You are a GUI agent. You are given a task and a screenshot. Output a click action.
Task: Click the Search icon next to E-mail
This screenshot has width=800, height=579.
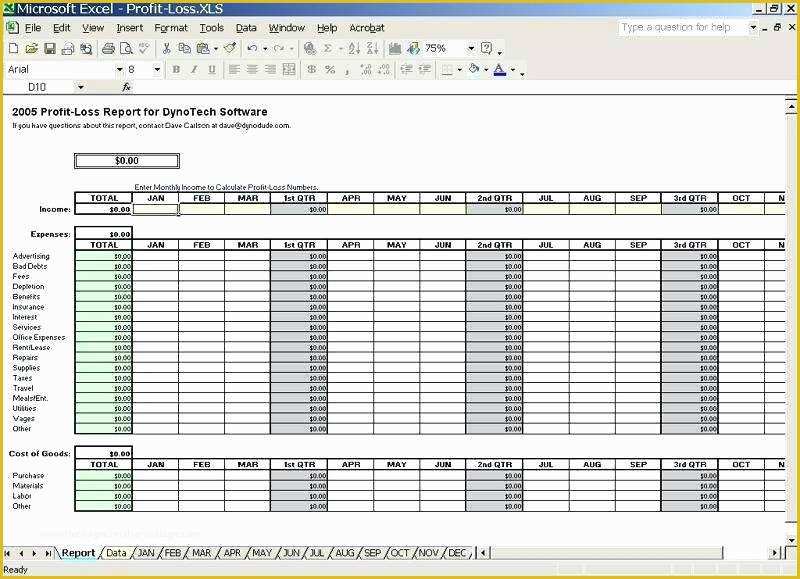[86, 48]
